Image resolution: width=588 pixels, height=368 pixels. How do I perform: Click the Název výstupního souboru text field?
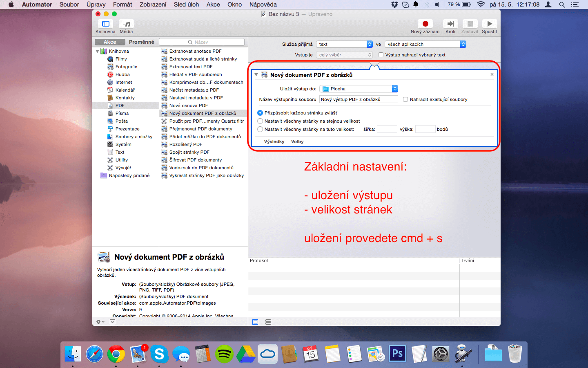tap(358, 99)
